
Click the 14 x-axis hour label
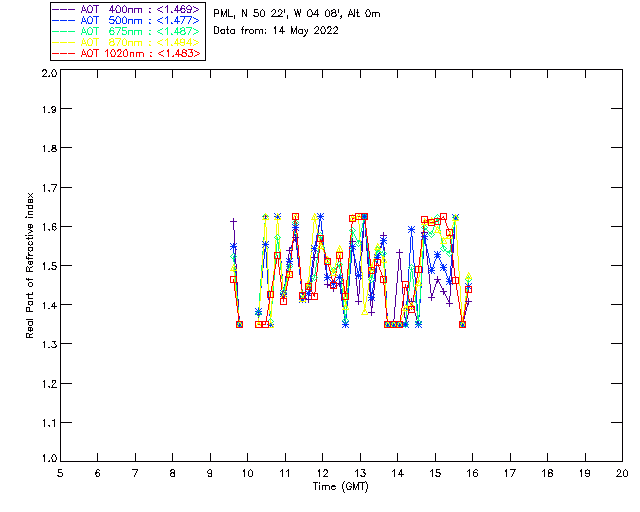[x=398, y=473]
